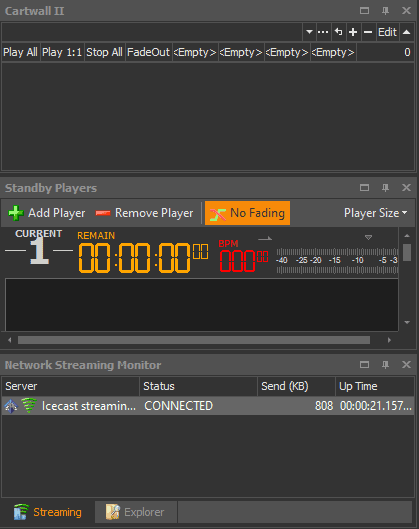Collapse the Cartwall toolbar with the up arrow
Viewport: 419px width, 529px height.
point(407,32)
